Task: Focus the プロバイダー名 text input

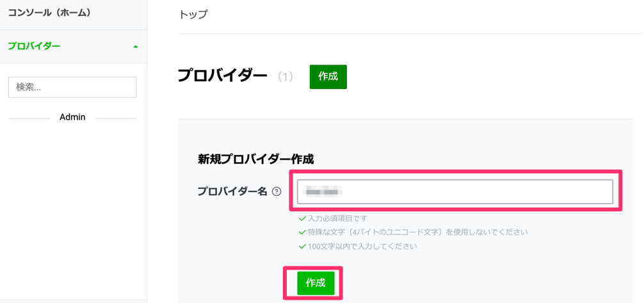Action: (x=455, y=192)
